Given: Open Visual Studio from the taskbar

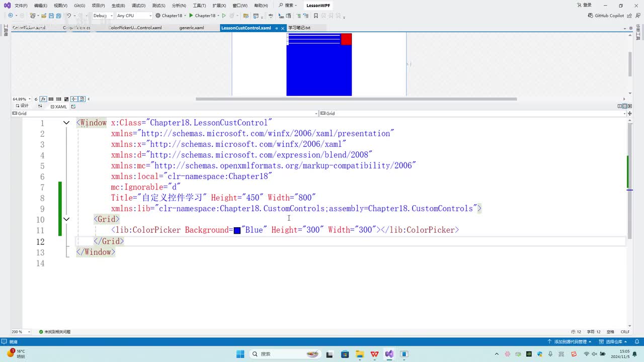Looking at the screenshot, I should (x=389, y=354).
